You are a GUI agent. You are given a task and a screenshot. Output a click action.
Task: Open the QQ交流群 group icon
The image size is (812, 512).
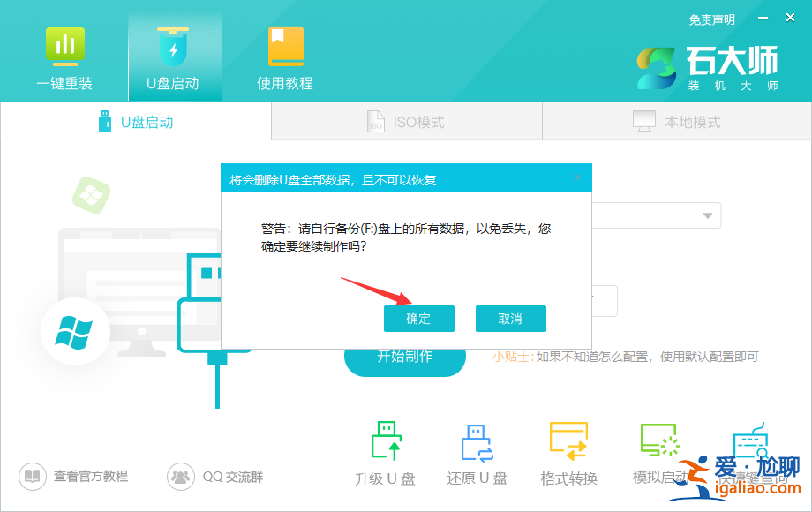181,475
